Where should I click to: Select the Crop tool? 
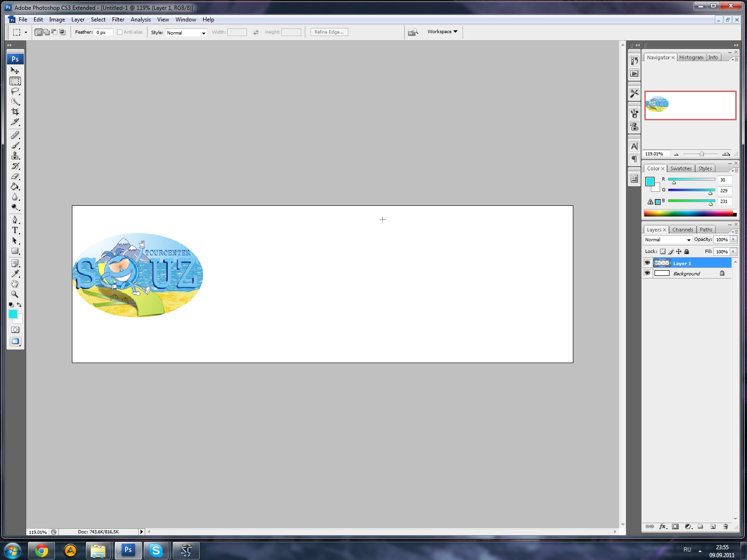[15, 112]
